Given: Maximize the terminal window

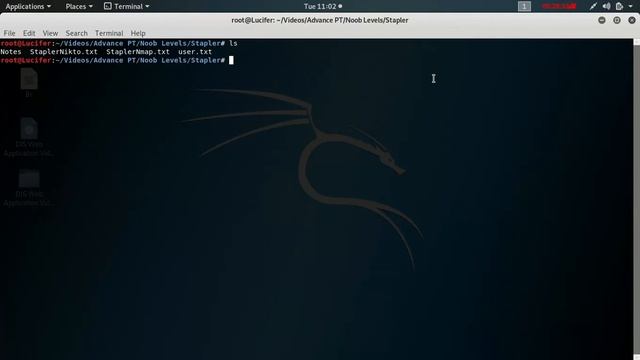Looking at the screenshot, I should point(617,20).
